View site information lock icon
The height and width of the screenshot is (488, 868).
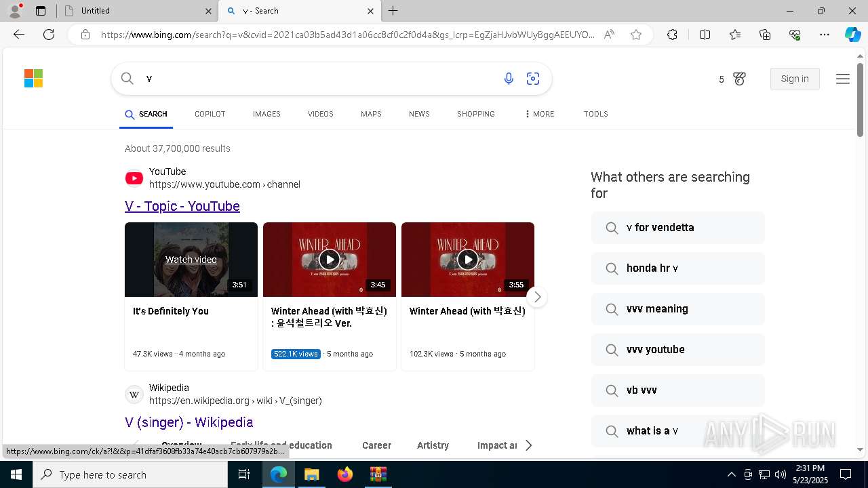point(85,35)
